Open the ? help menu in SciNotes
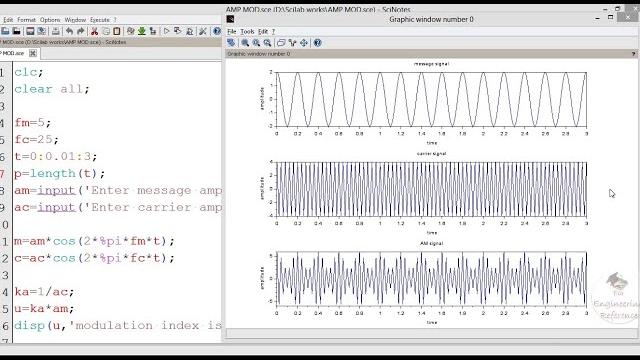640x360 pixels. [115, 20]
